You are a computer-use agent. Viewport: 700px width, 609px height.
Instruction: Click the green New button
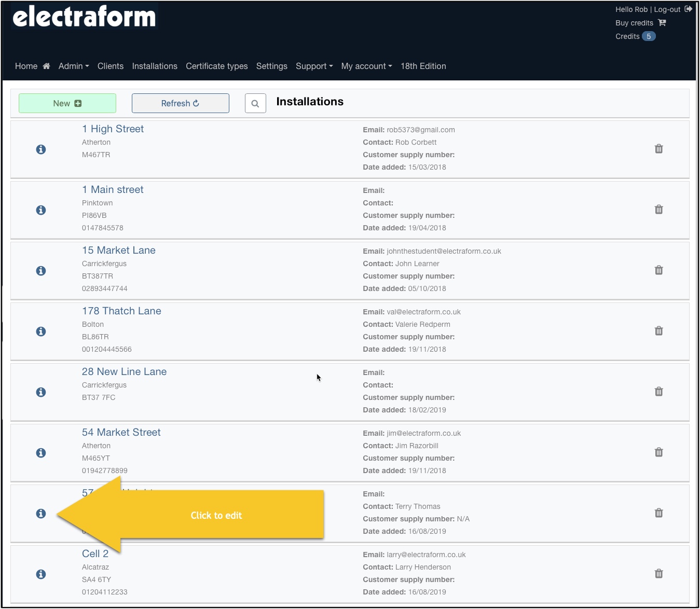pyautogui.click(x=67, y=103)
